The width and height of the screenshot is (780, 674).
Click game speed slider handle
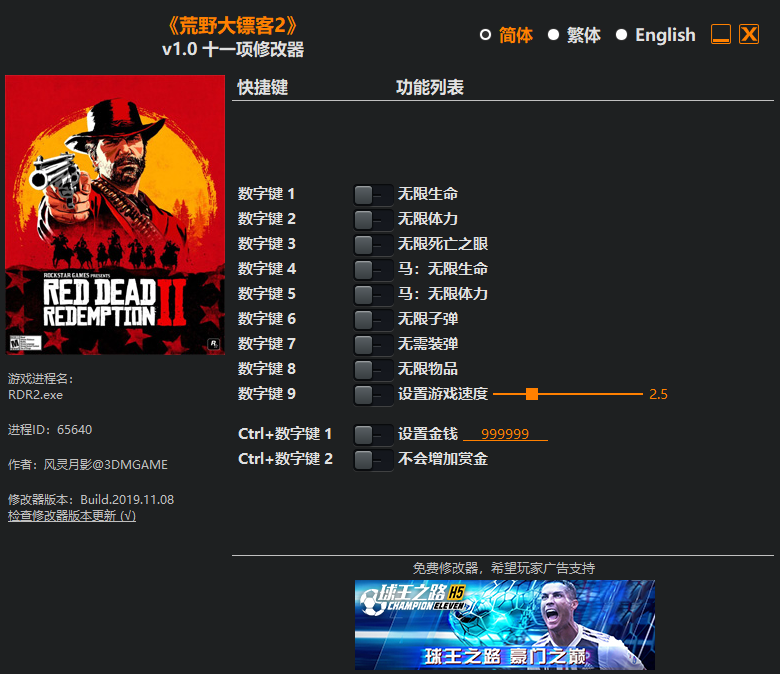point(532,394)
